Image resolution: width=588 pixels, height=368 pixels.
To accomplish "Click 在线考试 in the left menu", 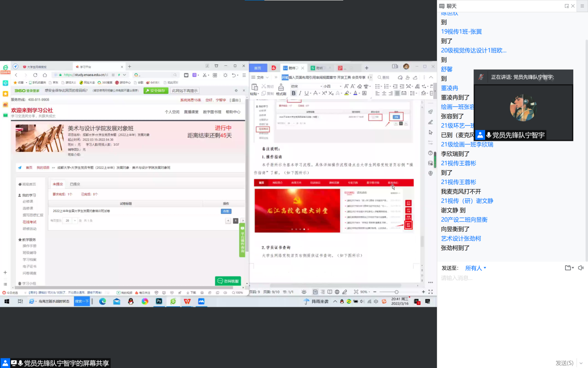I will pyautogui.click(x=29, y=222).
